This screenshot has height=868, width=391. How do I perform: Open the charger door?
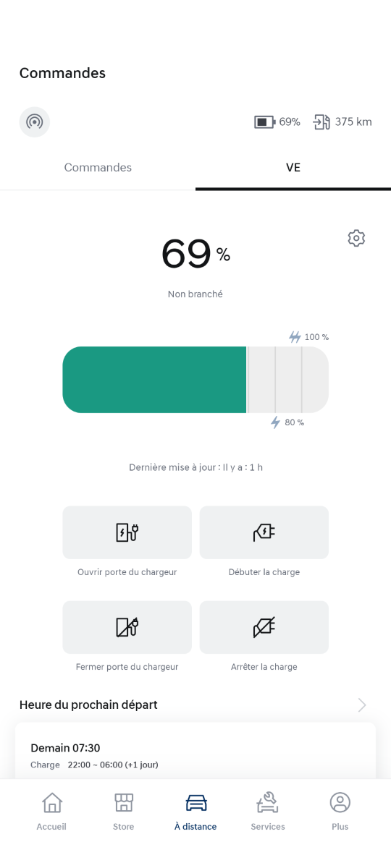pos(127,532)
